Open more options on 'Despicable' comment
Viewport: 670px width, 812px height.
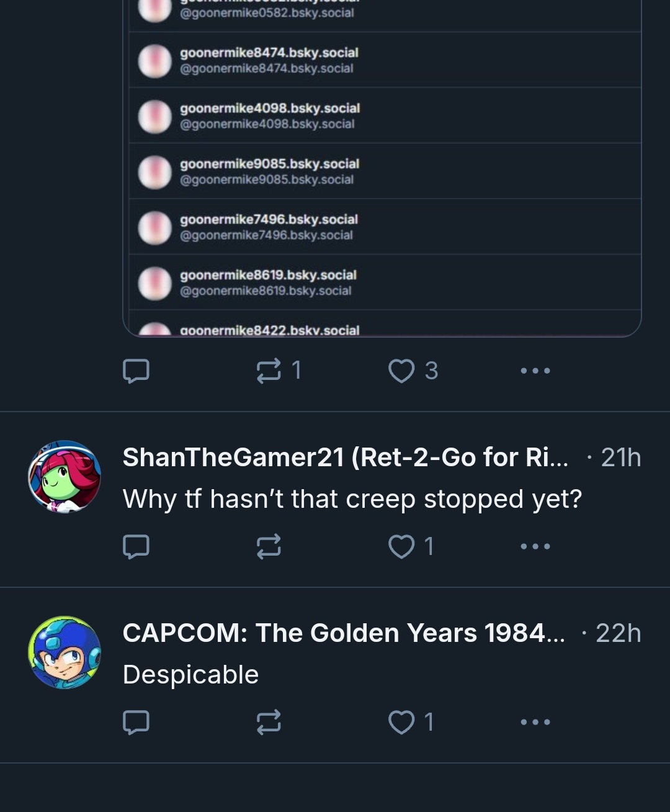pos(535,722)
